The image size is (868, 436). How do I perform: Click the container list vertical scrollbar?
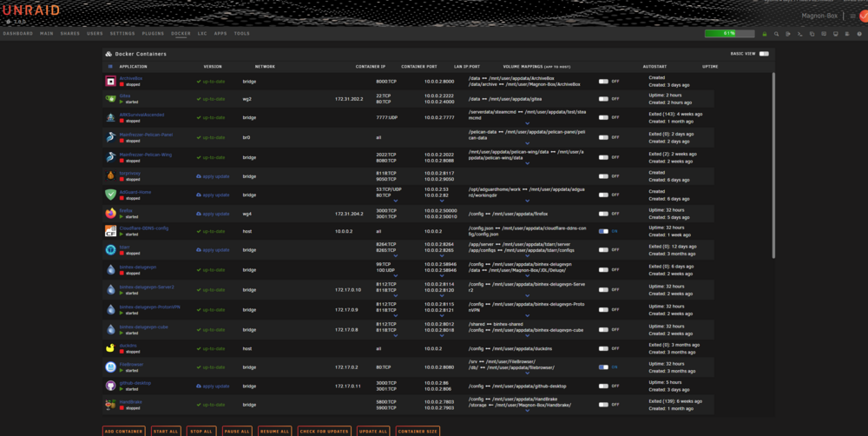coord(773,165)
